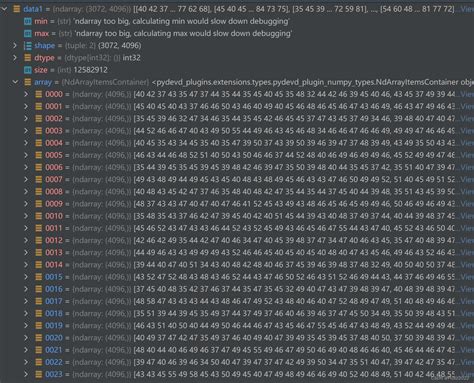This screenshot has width=474, height=383.
Task: Click the size int variable icon
Action: click(x=28, y=70)
